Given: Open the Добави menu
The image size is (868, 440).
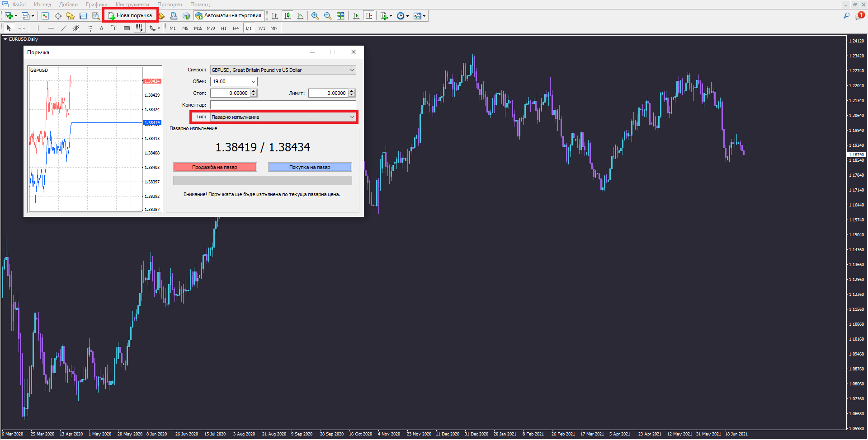Looking at the screenshot, I should click(x=68, y=5).
